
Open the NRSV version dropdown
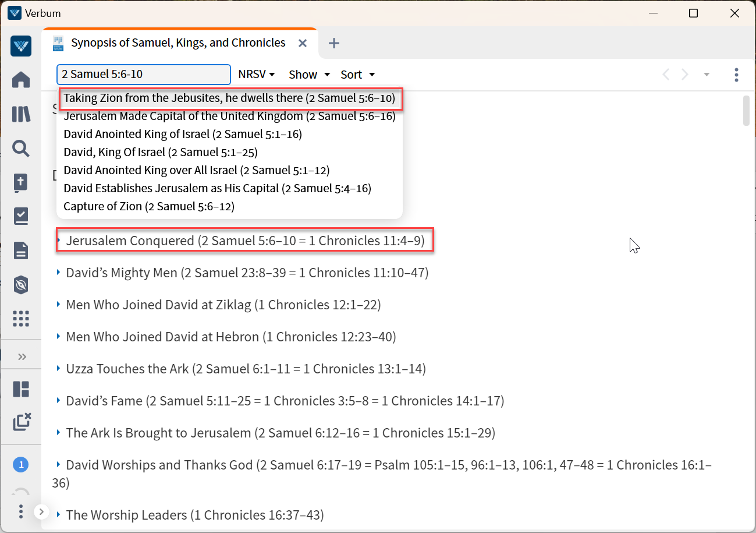point(256,75)
